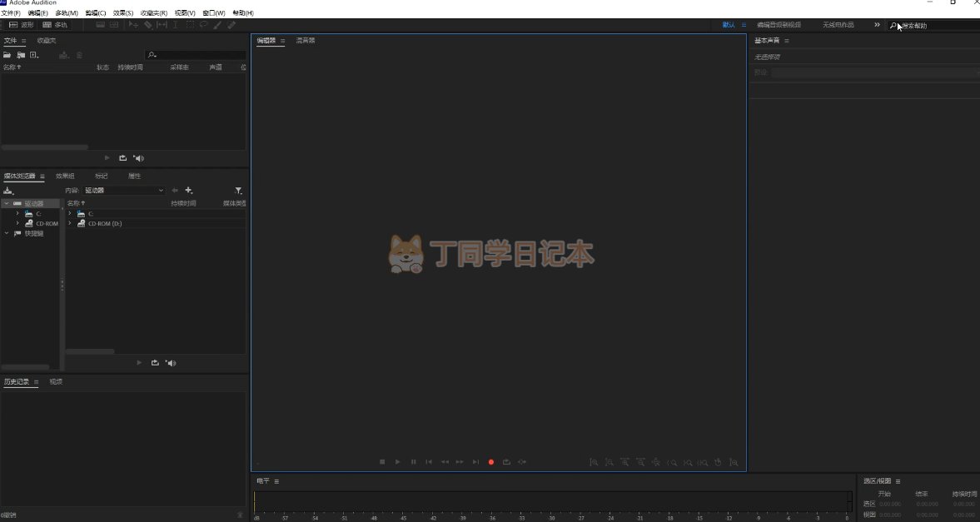Toggle auto-play speaker icon in Files panel
The image size is (980, 522).
point(139,158)
